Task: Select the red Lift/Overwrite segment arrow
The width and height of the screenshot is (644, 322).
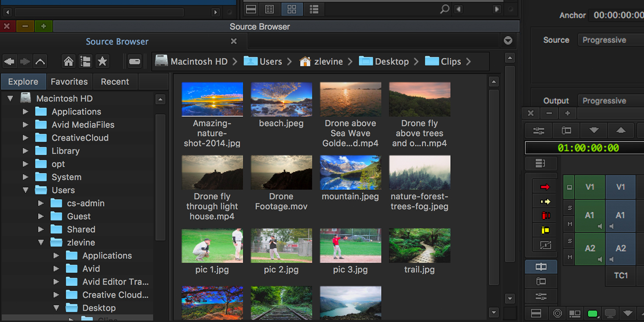Action: click(x=545, y=187)
